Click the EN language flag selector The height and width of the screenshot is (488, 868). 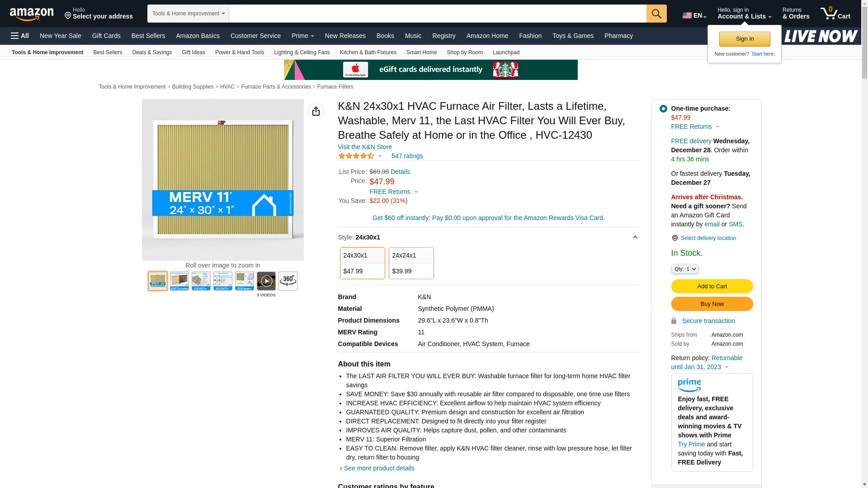pos(694,15)
